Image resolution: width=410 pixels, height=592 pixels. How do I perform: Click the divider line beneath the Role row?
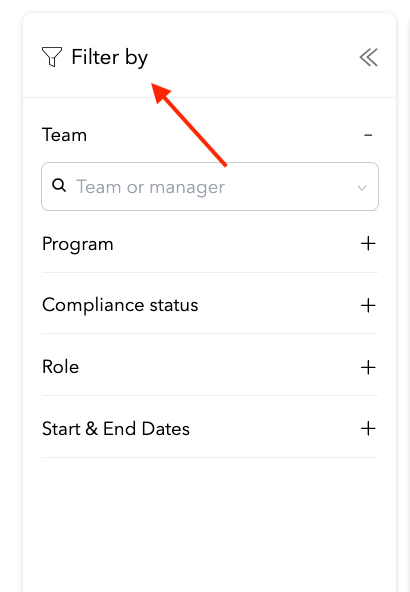point(210,396)
